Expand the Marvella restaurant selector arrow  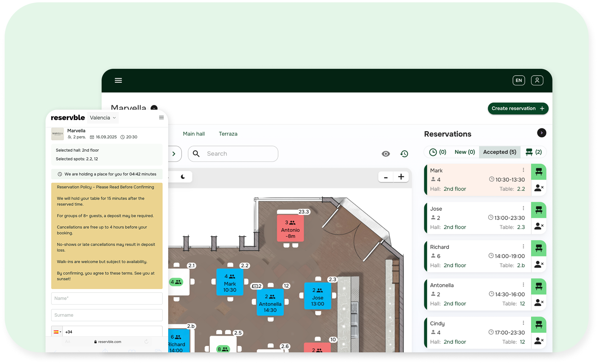point(154,108)
